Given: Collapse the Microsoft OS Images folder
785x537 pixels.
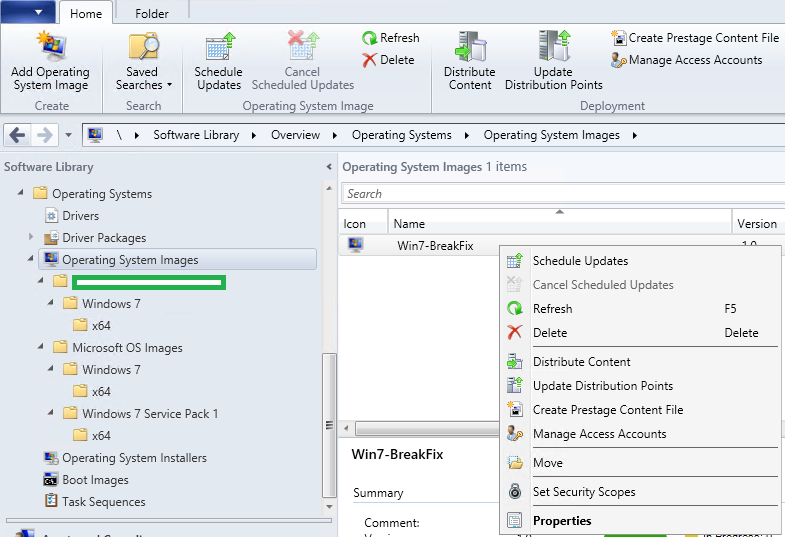Looking at the screenshot, I should [41, 348].
